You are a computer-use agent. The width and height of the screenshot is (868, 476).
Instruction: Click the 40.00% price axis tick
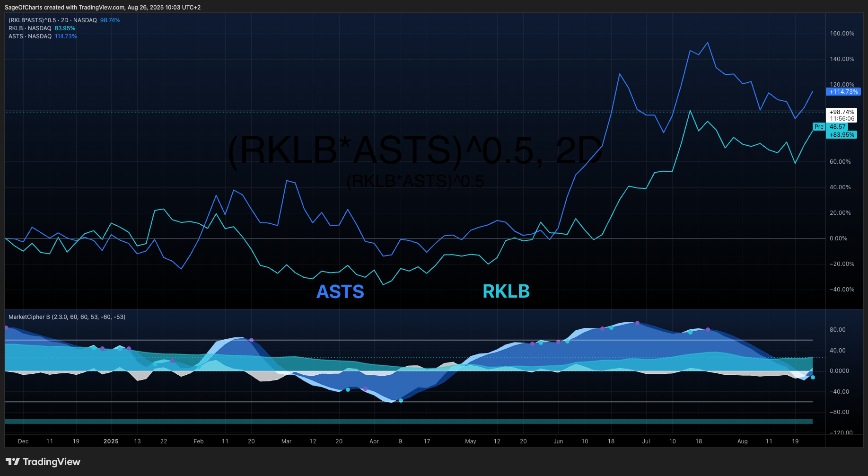tap(840, 187)
